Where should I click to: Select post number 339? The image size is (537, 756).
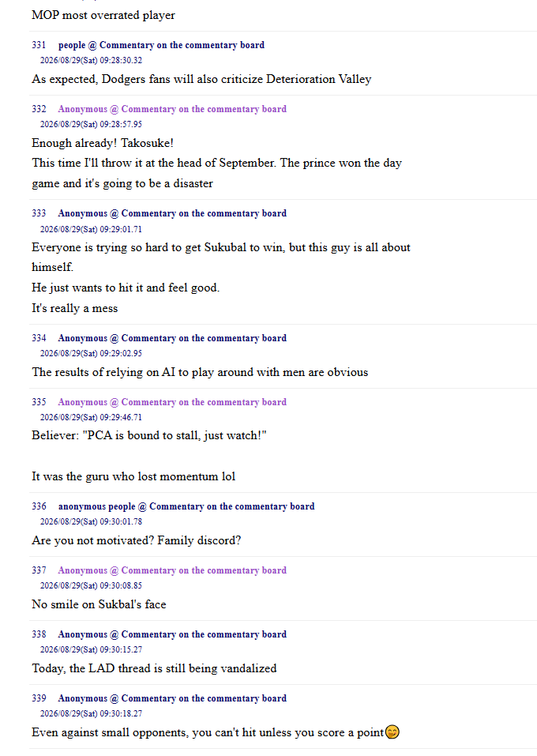[x=39, y=698]
